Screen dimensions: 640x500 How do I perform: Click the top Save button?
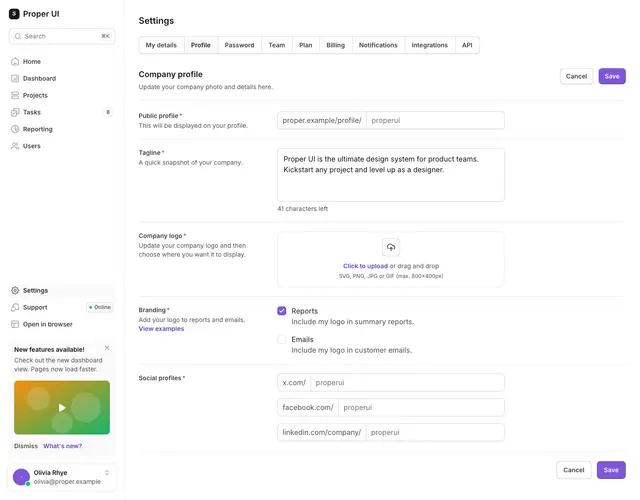point(612,76)
